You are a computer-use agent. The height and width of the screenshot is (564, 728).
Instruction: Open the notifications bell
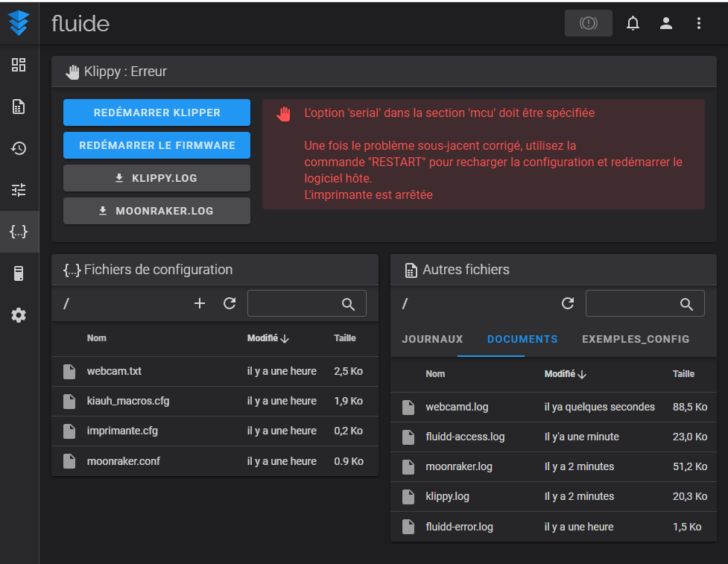pos(633,23)
